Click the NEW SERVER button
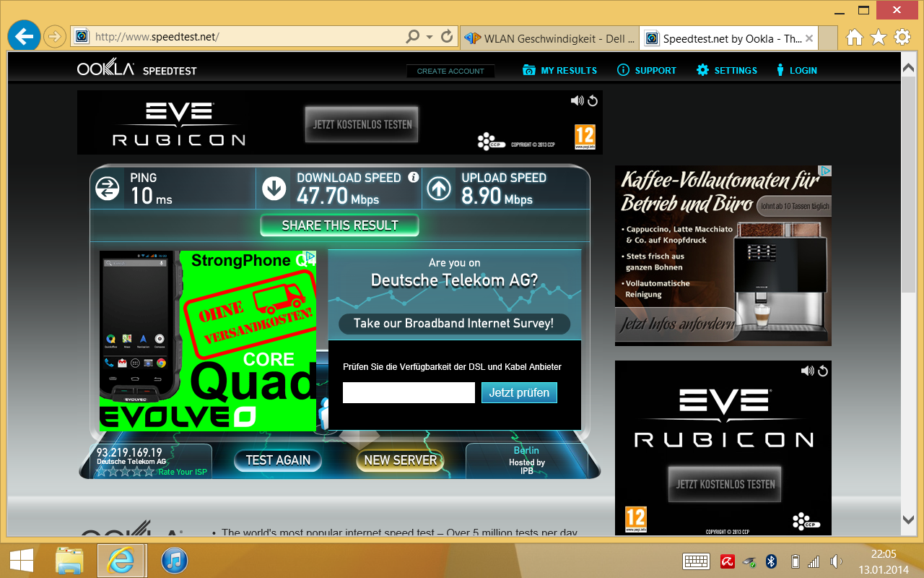This screenshot has width=924, height=578. [400, 460]
